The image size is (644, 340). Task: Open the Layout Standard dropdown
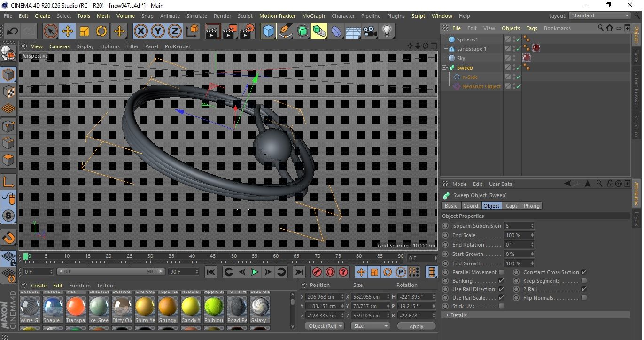click(x=599, y=15)
